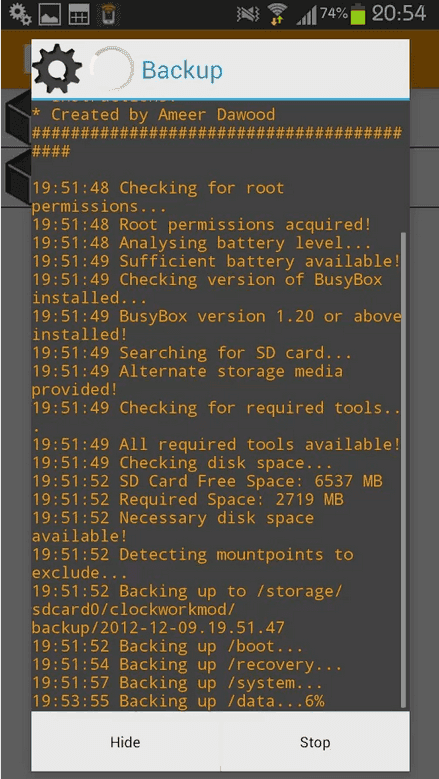The width and height of the screenshot is (439, 779).
Task: Open the settings gears notification icon
Action: (20, 14)
